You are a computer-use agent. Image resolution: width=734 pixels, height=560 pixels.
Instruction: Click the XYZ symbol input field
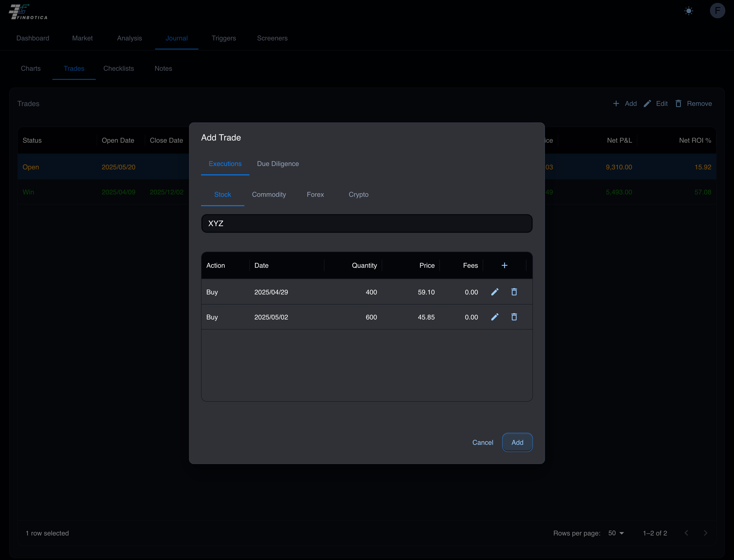[367, 223]
